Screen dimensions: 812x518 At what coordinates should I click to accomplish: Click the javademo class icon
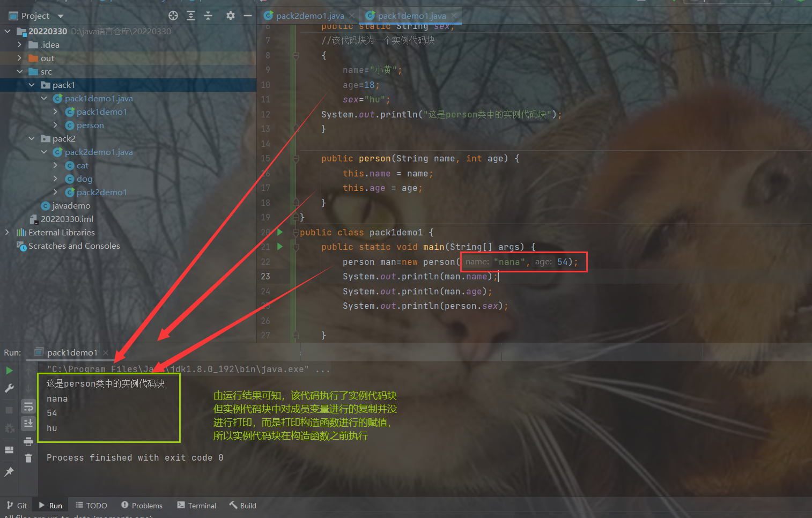point(46,206)
